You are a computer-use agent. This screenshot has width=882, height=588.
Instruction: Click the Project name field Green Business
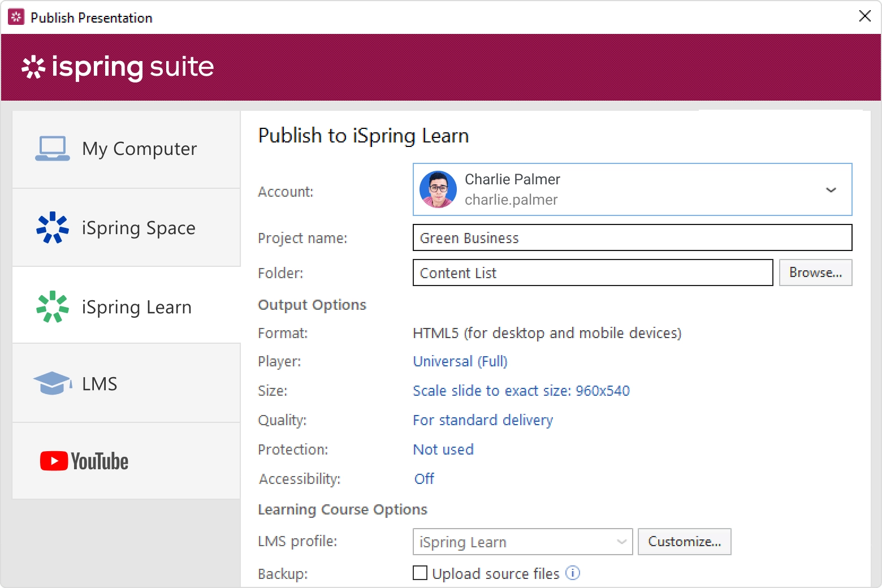click(632, 237)
